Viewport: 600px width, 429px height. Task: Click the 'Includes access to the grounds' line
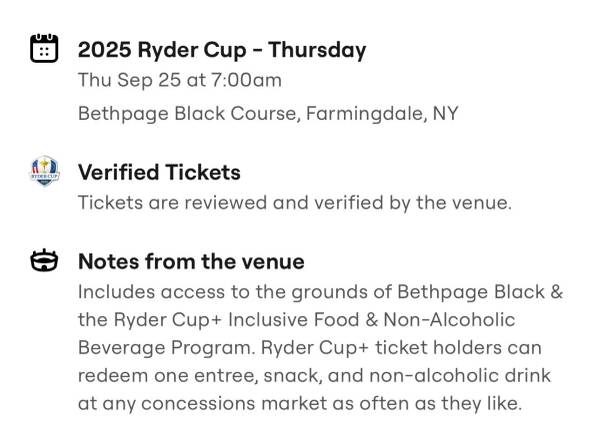click(320, 292)
